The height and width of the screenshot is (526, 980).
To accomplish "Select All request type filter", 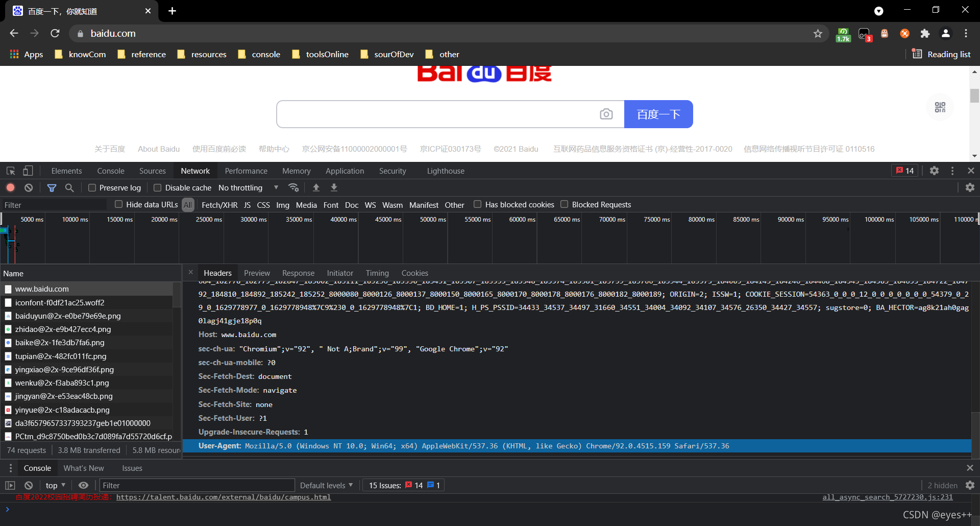I will (188, 205).
